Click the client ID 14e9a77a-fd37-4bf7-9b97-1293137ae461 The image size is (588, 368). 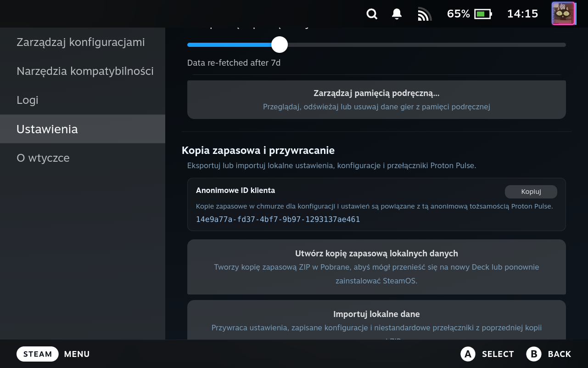278,220
